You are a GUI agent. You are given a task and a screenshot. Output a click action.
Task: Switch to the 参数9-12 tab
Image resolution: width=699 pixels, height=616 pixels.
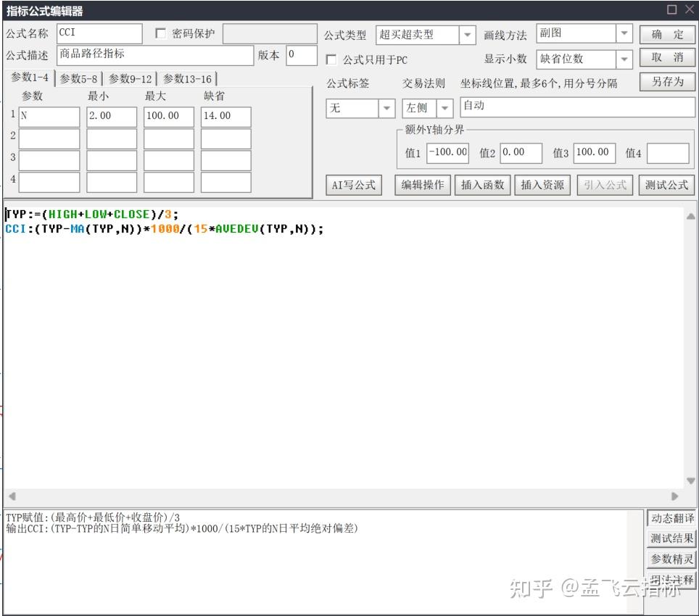coord(130,79)
